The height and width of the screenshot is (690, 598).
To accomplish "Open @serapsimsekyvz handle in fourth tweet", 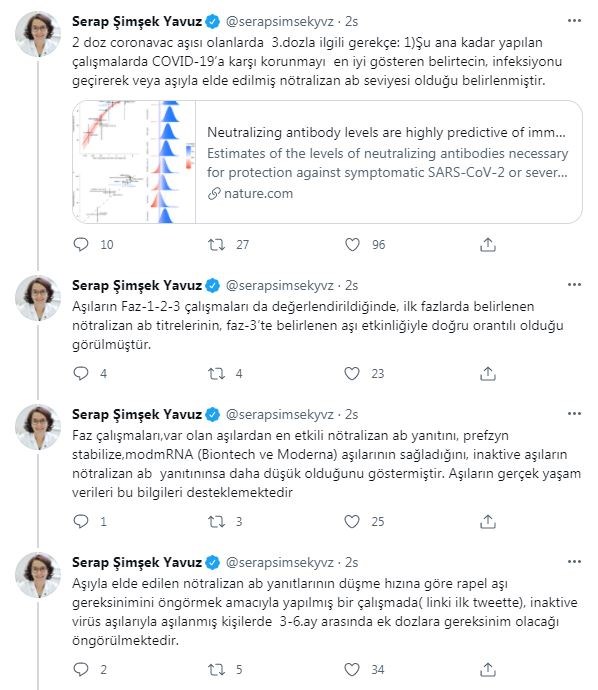I will 280,562.
